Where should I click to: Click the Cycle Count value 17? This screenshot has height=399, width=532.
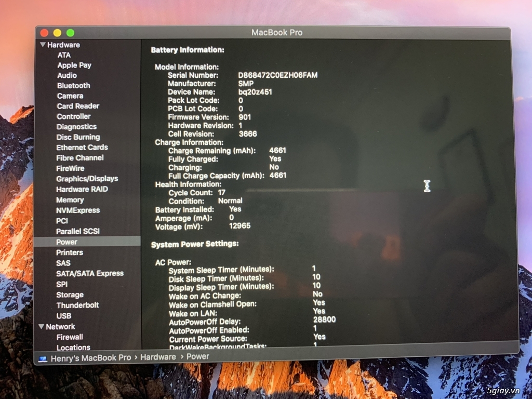pyautogui.click(x=221, y=192)
